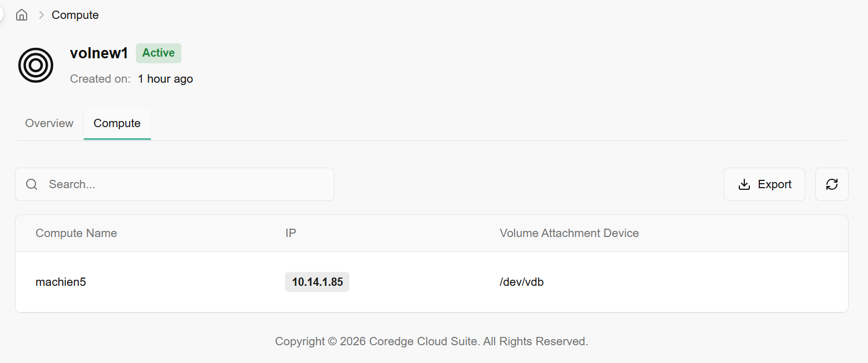
Task: Click the volnew1 volume title
Action: [99, 53]
